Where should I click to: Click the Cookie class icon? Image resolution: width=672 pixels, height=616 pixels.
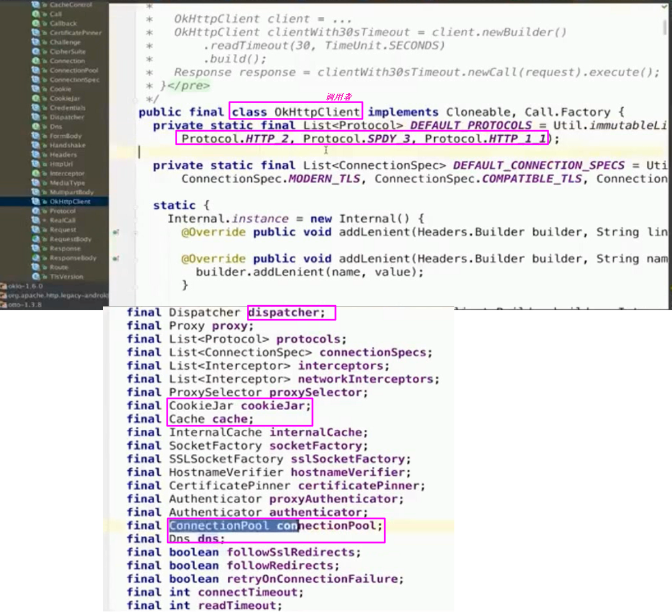tap(36, 89)
